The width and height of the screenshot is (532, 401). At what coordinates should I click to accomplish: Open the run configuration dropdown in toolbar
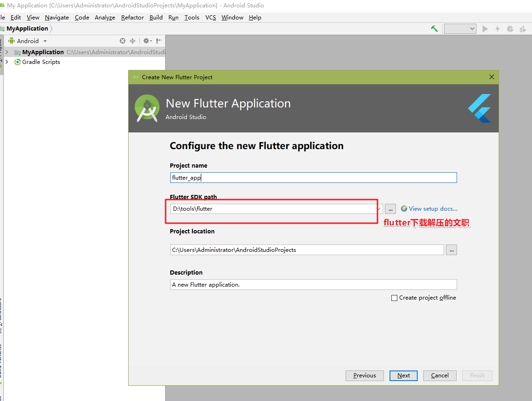[x=460, y=29]
